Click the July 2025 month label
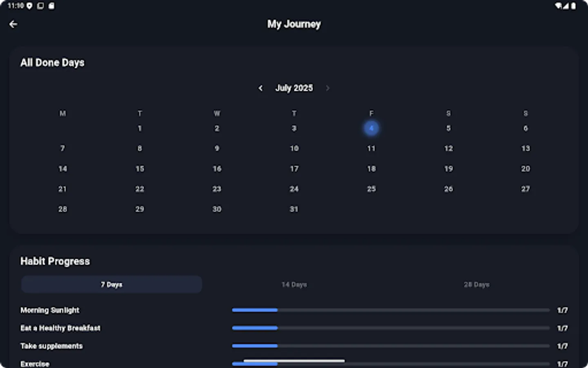This screenshot has width=588, height=368. [x=294, y=88]
